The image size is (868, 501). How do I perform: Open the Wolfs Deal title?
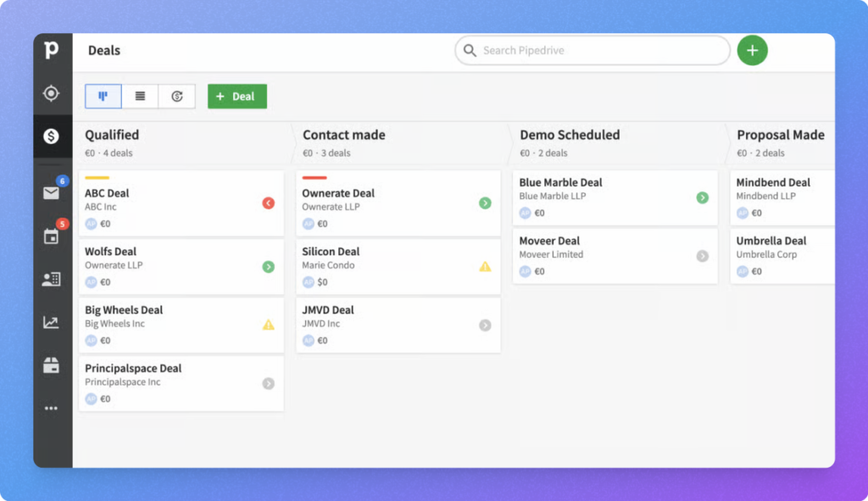[111, 251]
